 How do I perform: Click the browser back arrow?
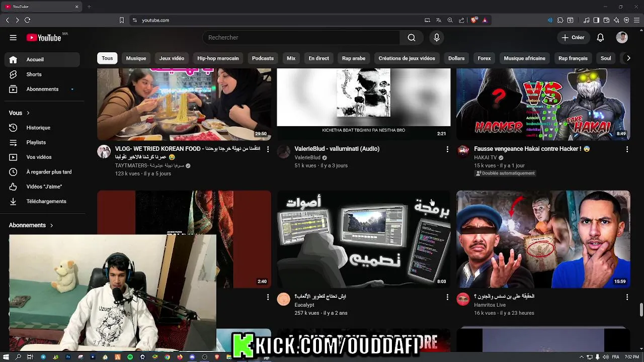7,20
